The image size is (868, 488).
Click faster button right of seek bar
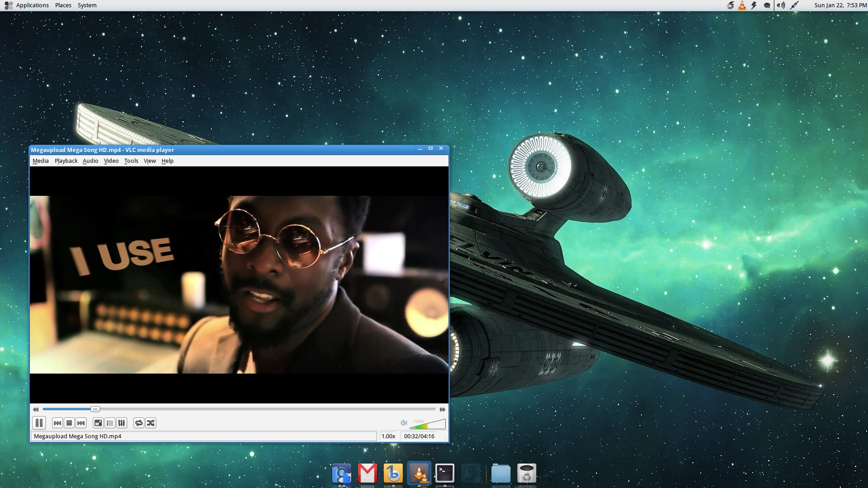point(443,409)
